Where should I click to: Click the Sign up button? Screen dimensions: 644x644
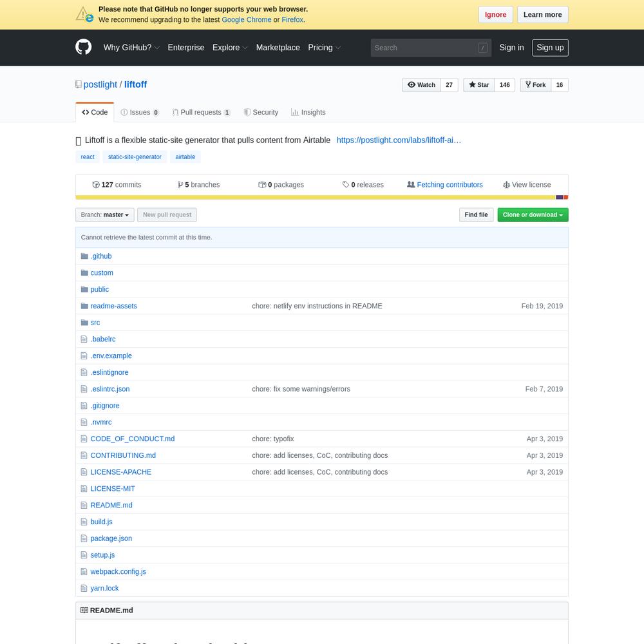550,48
